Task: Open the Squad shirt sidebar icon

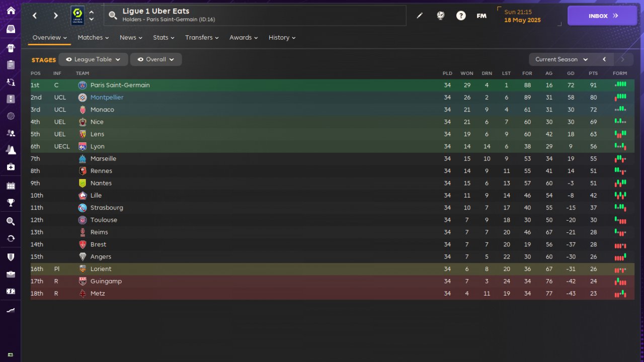Action: (x=11, y=48)
